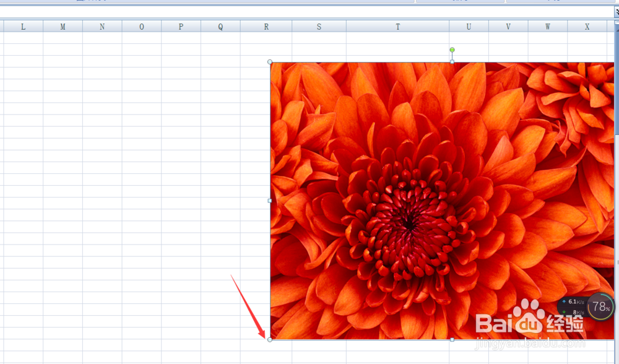Click the 78% floating monitor widget
The height and width of the screenshot is (364, 619).
pyautogui.click(x=601, y=306)
